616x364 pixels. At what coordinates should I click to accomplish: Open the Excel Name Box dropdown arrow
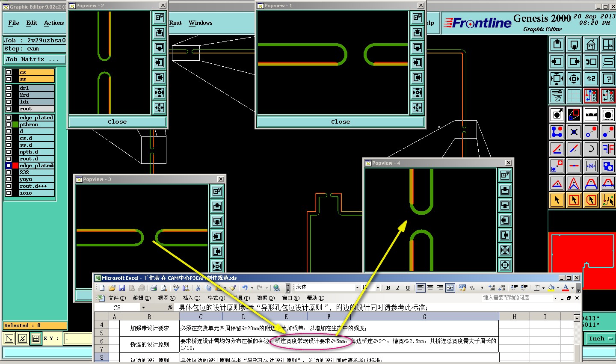[x=143, y=308]
